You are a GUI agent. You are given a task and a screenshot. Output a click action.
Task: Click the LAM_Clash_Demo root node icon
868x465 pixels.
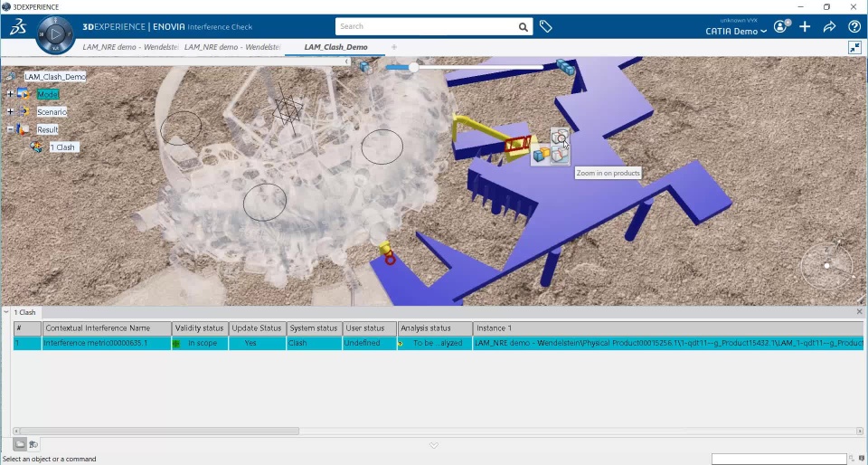pyautogui.click(x=11, y=76)
